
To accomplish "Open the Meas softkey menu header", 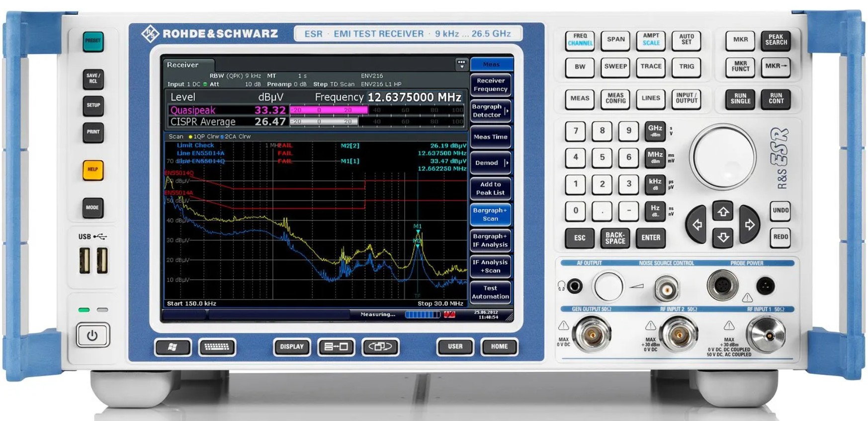I will tap(491, 64).
